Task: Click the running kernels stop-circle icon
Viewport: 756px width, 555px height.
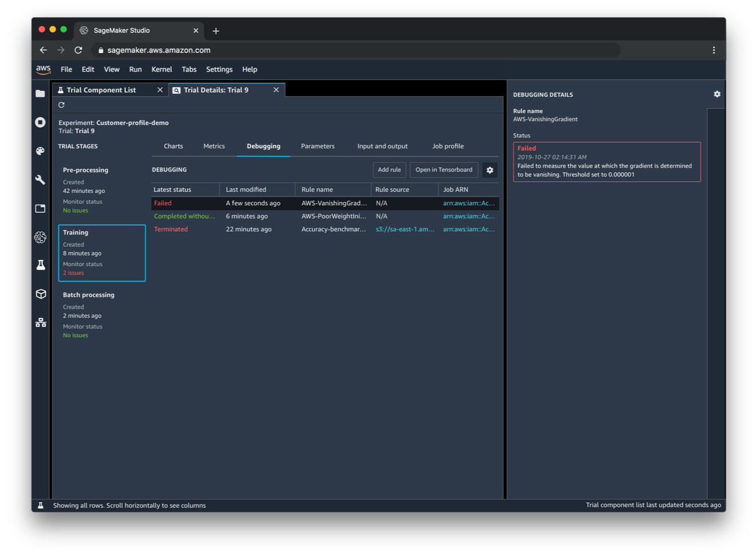Action: tap(40, 122)
